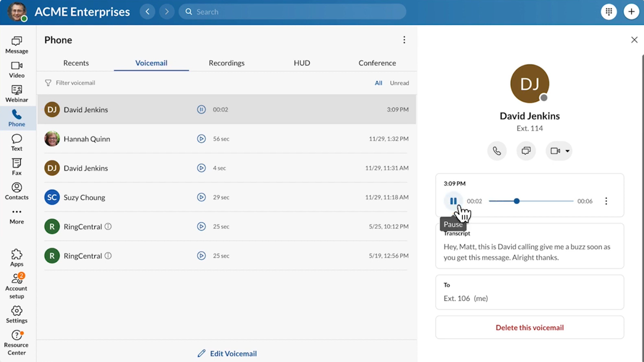Open call icon for David Jenkins
The image size is (644, 362).
[x=497, y=150]
